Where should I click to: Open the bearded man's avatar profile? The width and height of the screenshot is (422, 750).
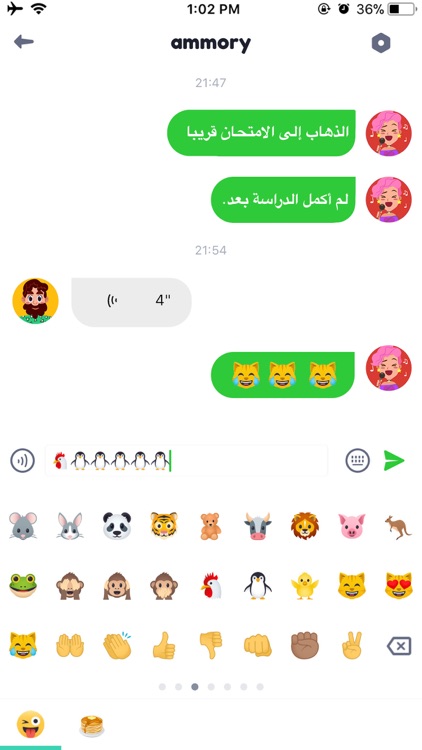[x=35, y=301]
